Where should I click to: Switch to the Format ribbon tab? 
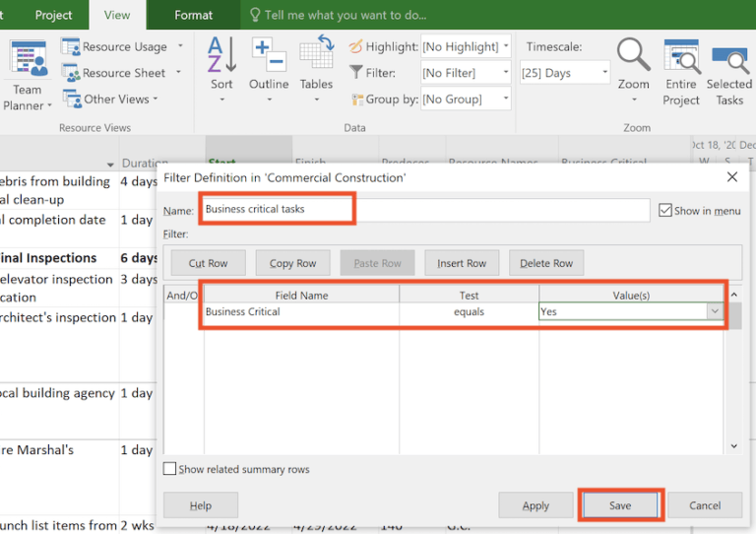tap(193, 15)
